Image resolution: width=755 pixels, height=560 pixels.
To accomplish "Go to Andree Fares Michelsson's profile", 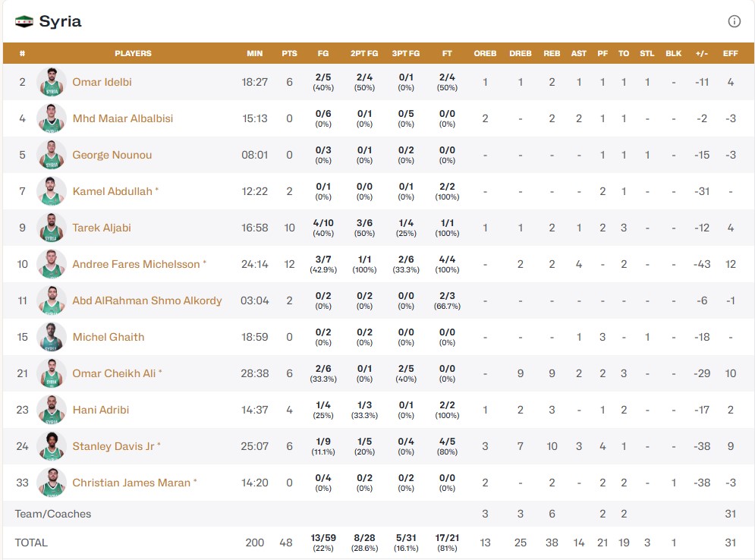I will (136, 264).
